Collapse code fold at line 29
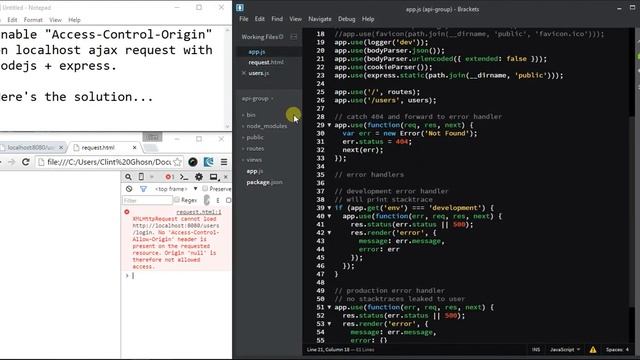Viewport: 640px width, 360px height. [329, 125]
